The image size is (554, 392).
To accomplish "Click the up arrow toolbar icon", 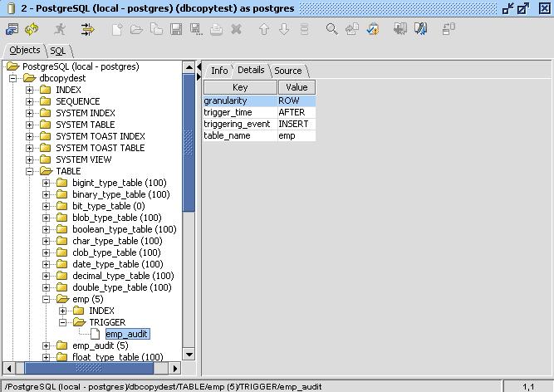I will [264, 29].
